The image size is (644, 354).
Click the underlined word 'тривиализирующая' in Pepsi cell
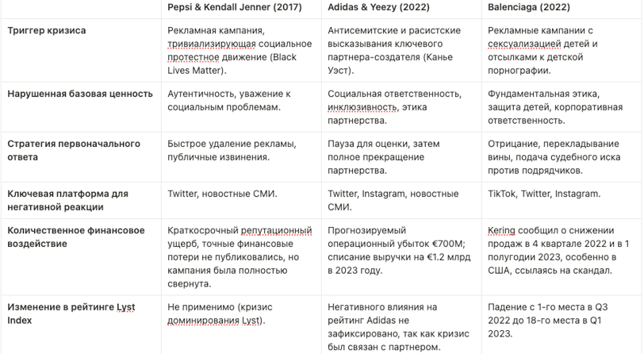[212, 44]
